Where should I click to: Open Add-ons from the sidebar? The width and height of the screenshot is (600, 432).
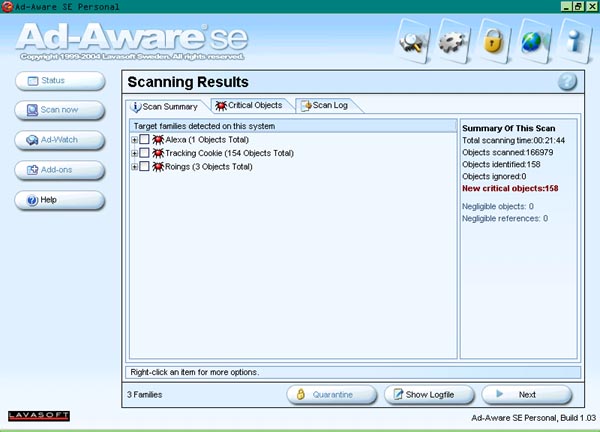(x=60, y=170)
